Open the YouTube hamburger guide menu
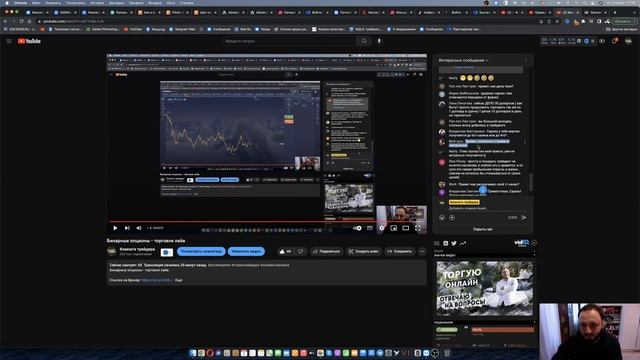Image resolution: width=640 pixels, height=360 pixels. click(x=9, y=41)
